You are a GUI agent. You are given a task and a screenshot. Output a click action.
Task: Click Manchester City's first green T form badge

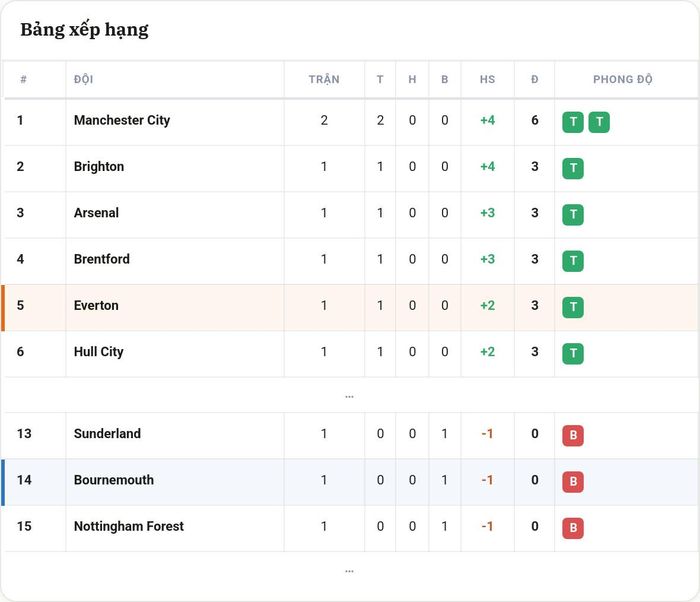click(x=573, y=122)
